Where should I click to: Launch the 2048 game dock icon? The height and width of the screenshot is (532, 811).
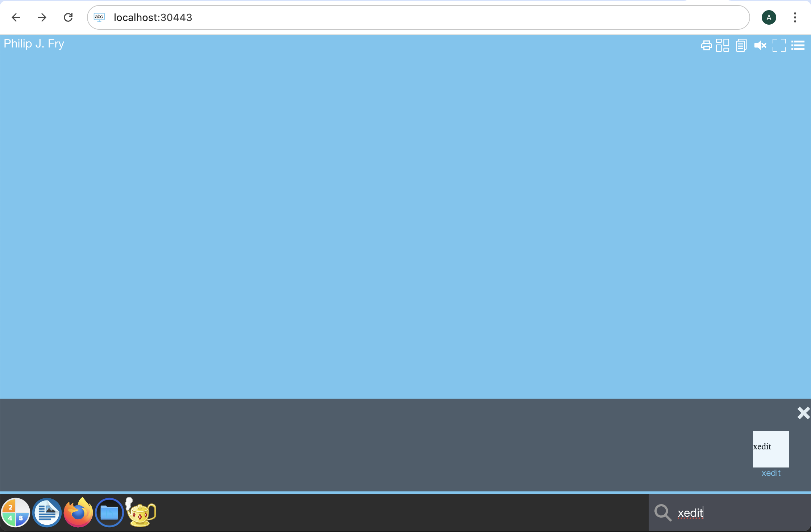(x=16, y=512)
